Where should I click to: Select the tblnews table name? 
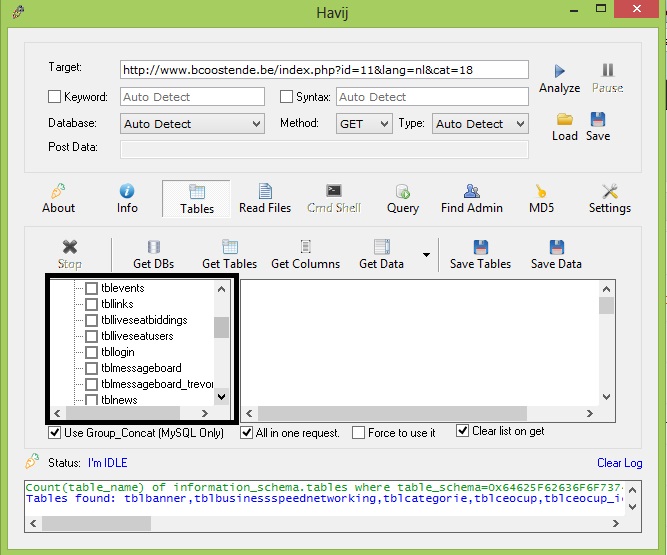pos(119,400)
